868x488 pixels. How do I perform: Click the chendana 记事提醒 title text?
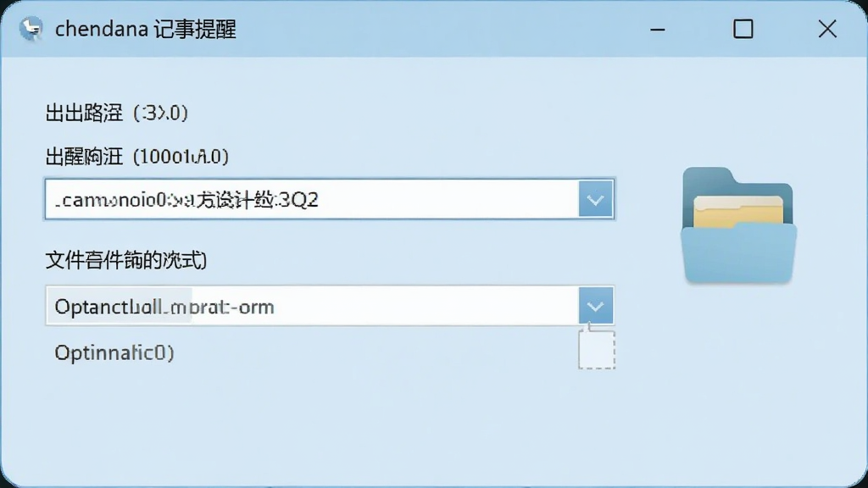(146, 29)
